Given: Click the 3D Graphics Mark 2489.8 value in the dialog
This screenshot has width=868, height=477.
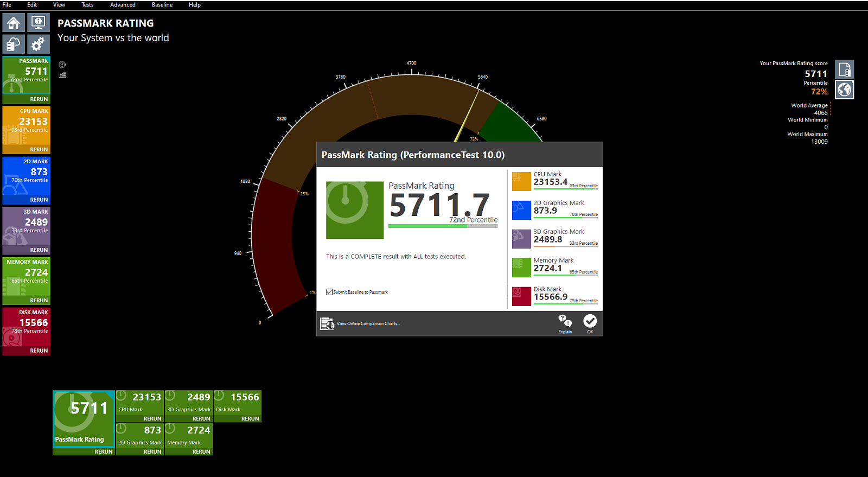Looking at the screenshot, I should click(x=547, y=239).
